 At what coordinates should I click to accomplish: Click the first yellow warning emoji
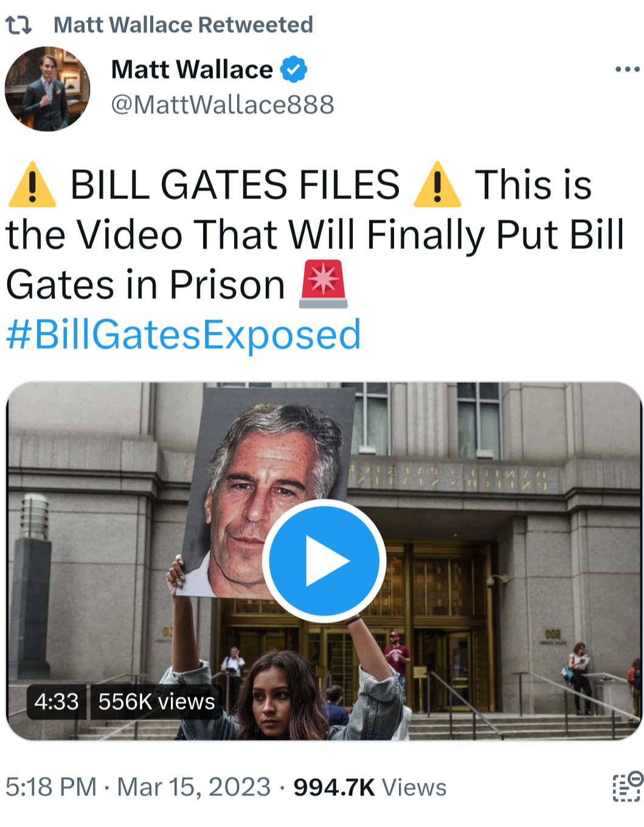pos(32,184)
